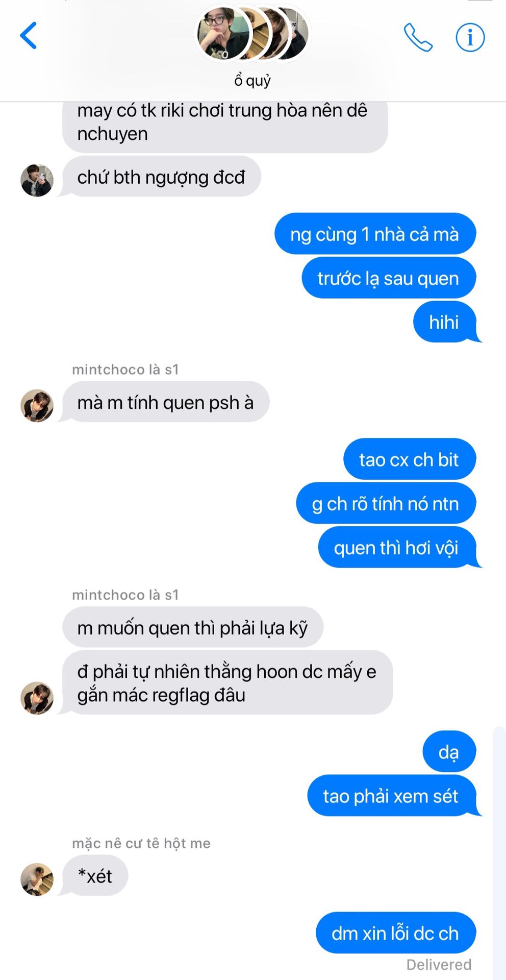Tap the 'dạ' message bubble

tap(449, 752)
